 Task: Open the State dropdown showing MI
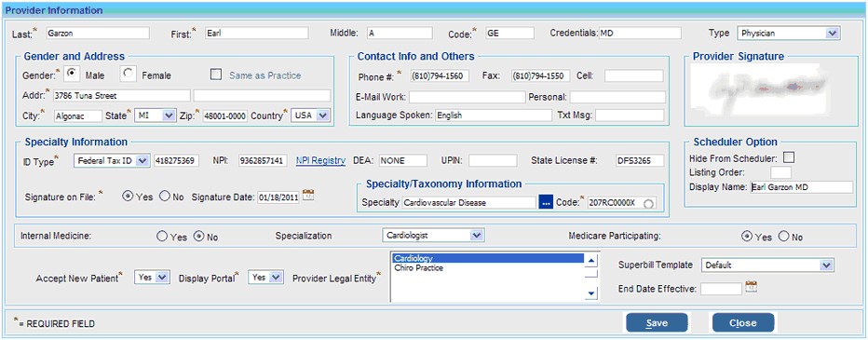tap(155, 116)
